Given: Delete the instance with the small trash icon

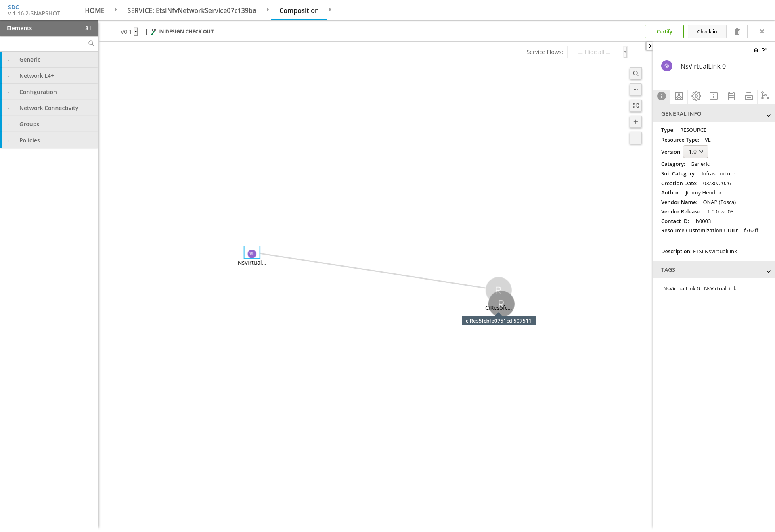Looking at the screenshot, I should pos(756,50).
